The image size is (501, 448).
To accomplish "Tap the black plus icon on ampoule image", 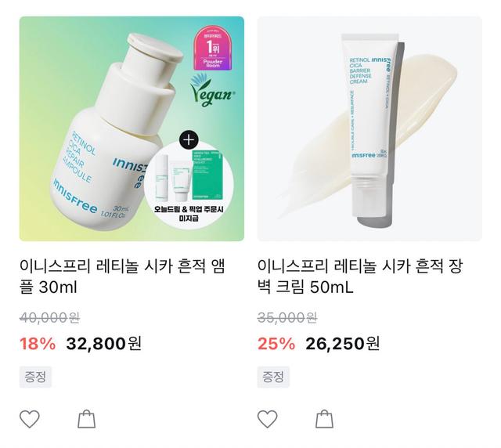I will click(189, 140).
